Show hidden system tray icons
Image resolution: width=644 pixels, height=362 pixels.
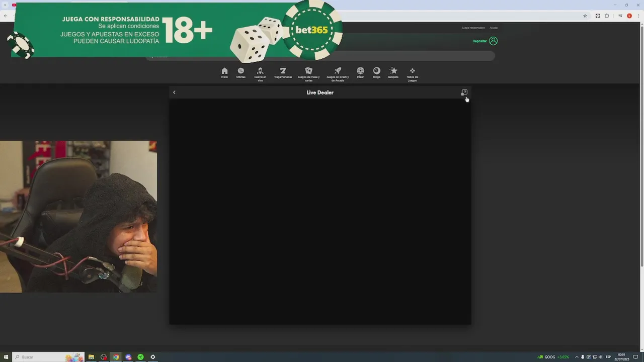[577, 357]
